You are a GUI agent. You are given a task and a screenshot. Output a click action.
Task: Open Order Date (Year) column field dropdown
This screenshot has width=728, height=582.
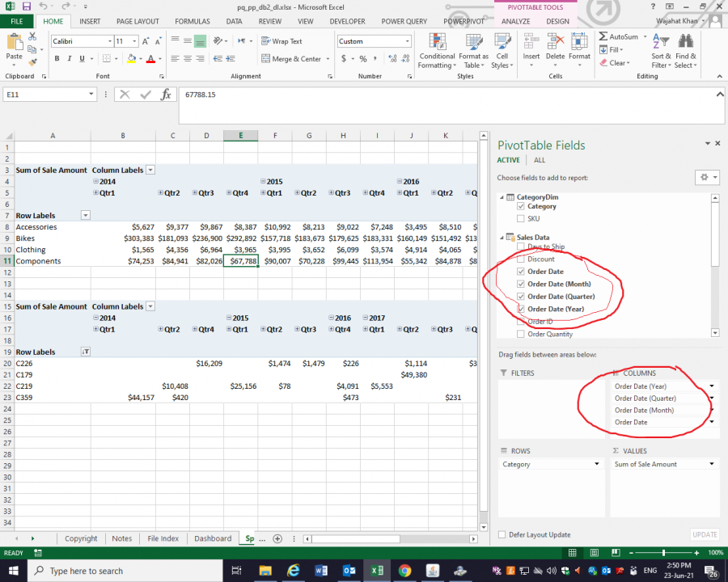point(712,386)
